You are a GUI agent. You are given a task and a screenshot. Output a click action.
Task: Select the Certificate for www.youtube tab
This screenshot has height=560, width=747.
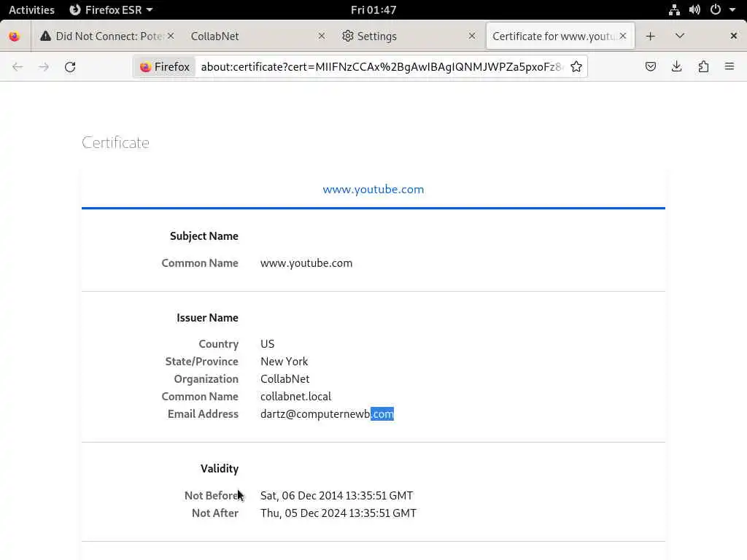[x=560, y=36]
